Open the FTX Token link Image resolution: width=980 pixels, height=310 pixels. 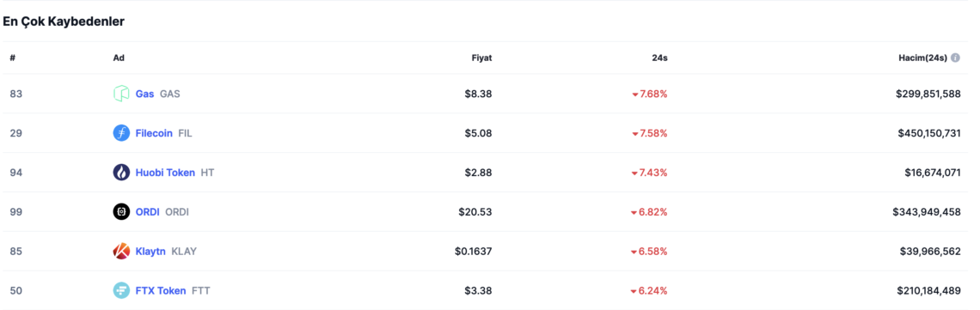click(x=161, y=290)
